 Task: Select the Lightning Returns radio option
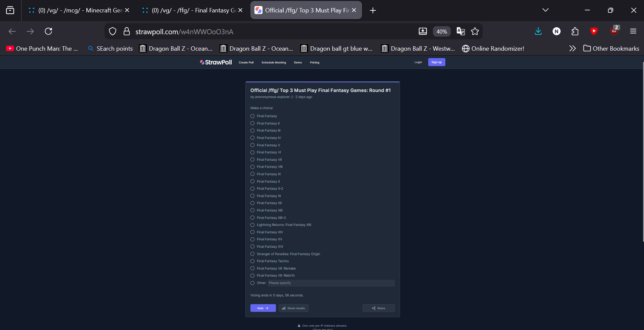click(252, 225)
